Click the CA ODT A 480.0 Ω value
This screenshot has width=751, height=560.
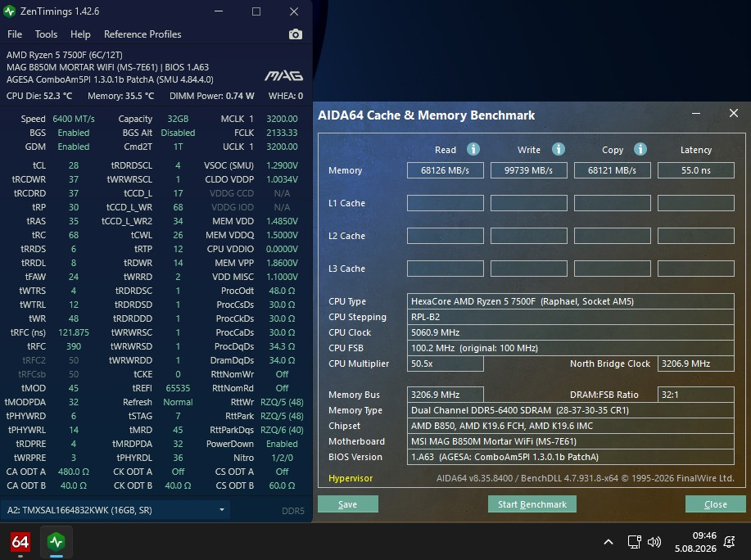(74, 472)
